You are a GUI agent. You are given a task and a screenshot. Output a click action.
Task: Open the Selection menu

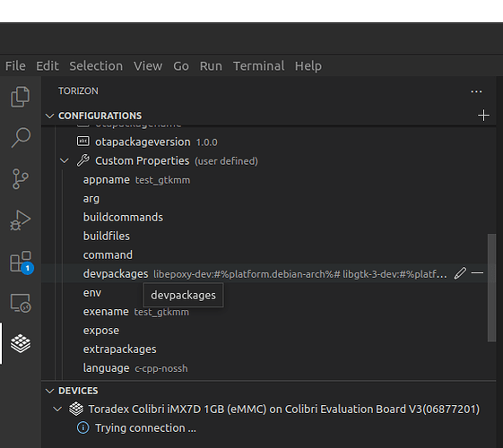click(x=96, y=66)
